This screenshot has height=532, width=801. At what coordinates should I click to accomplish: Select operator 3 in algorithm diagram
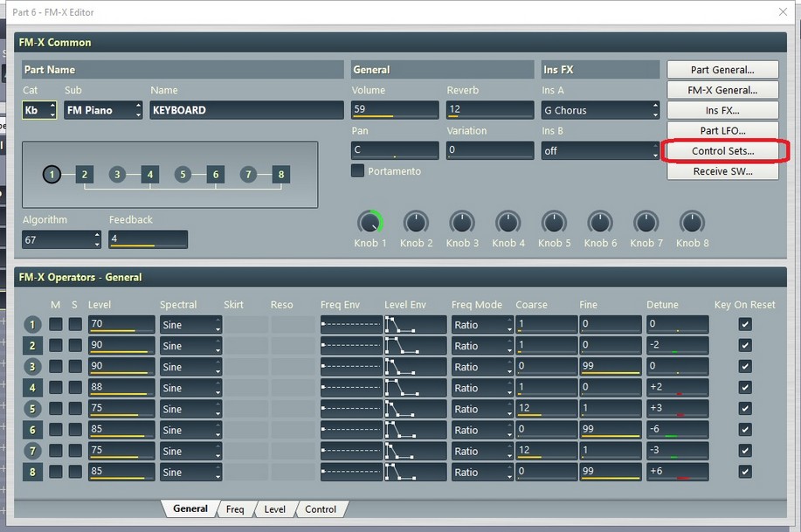(x=117, y=174)
